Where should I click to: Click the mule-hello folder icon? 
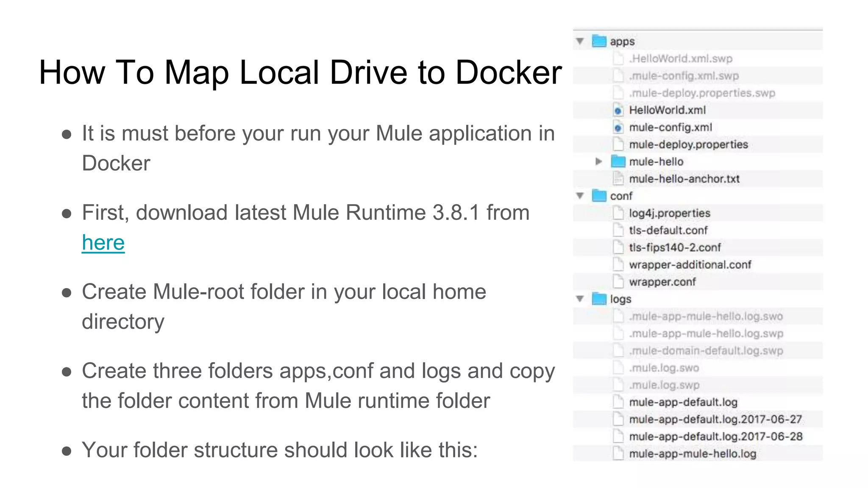point(618,161)
